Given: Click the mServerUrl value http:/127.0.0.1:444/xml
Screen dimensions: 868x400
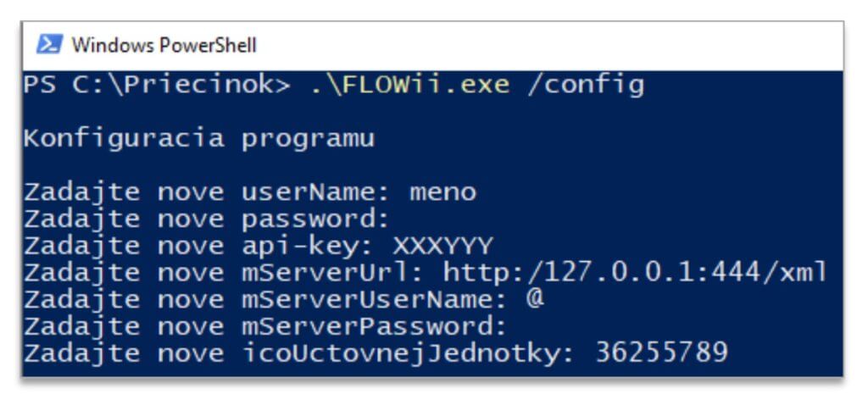Looking at the screenshot, I should click(x=635, y=273).
